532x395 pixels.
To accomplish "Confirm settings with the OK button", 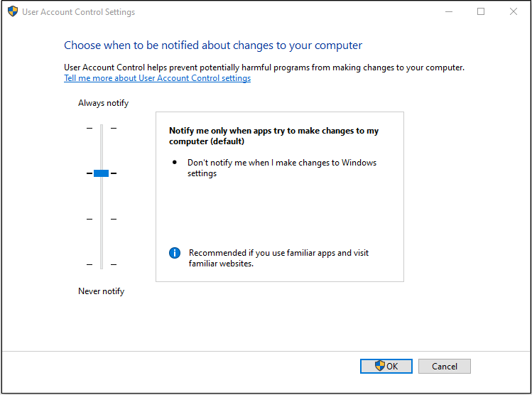I will point(386,366).
